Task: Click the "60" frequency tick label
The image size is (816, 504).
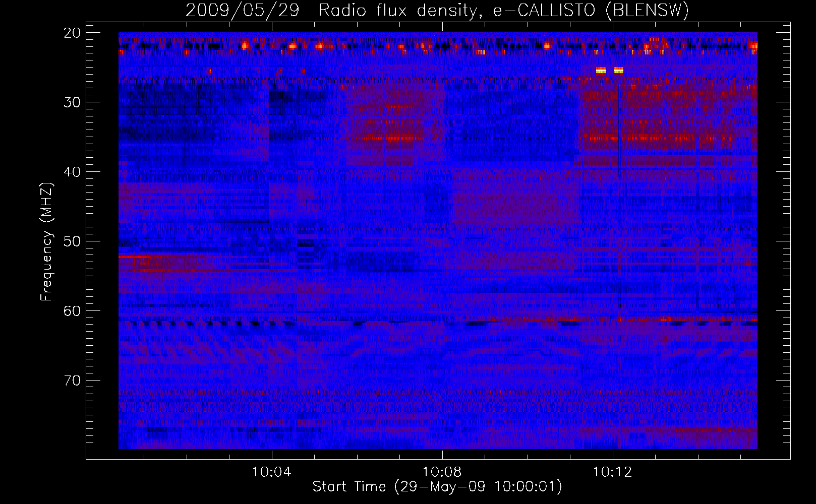Action: click(73, 311)
